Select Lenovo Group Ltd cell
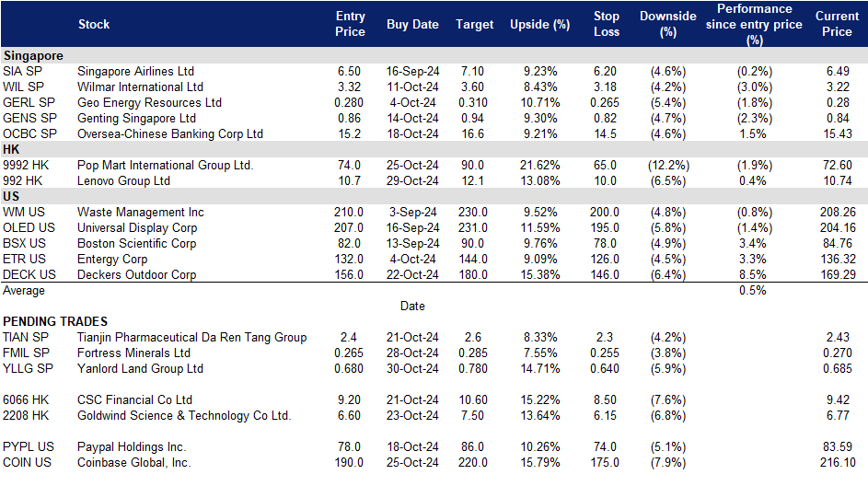This screenshot has height=486, width=868. tap(123, 181)
